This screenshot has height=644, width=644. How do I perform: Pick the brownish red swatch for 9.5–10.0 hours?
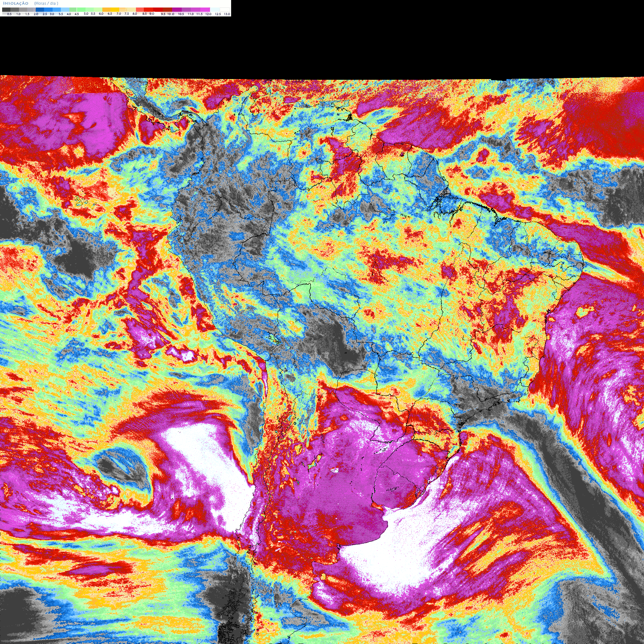167,10
